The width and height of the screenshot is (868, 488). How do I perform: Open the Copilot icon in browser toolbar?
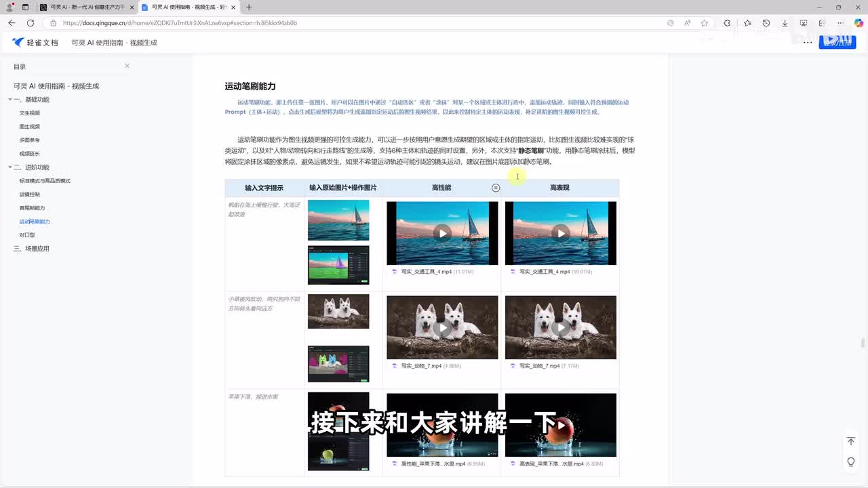coord(858,22)
